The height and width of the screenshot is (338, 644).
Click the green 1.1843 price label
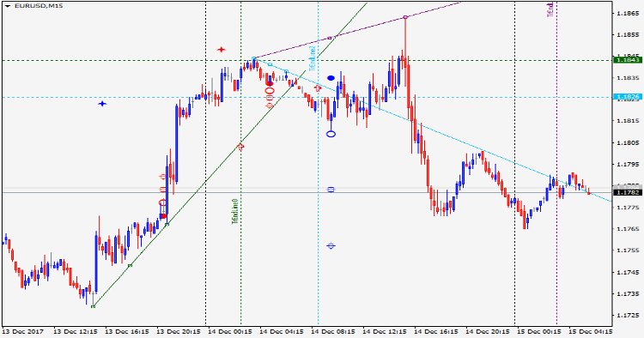point(627,60)
